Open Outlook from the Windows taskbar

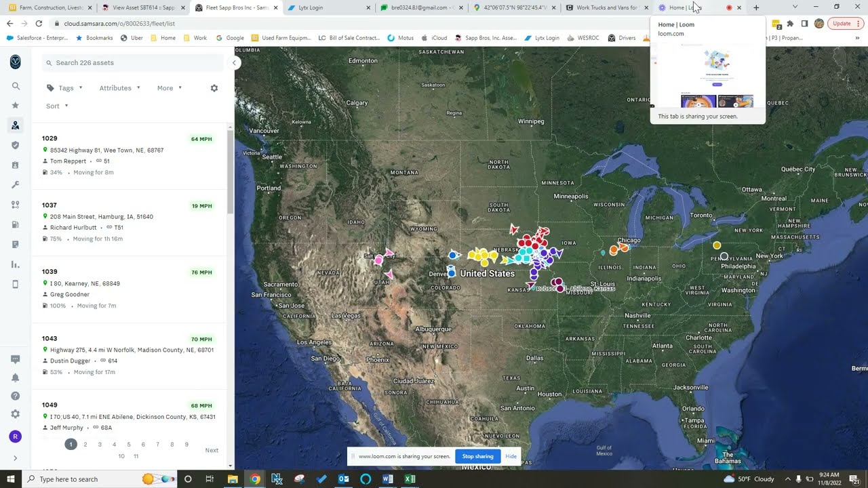[x=344, y=479]
